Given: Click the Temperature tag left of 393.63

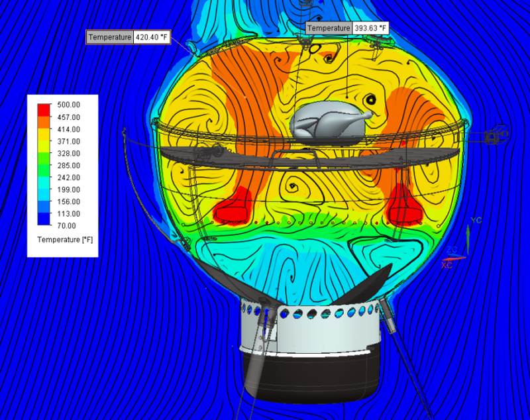Looking at the screenshot, I should click(x=329, y=28).
